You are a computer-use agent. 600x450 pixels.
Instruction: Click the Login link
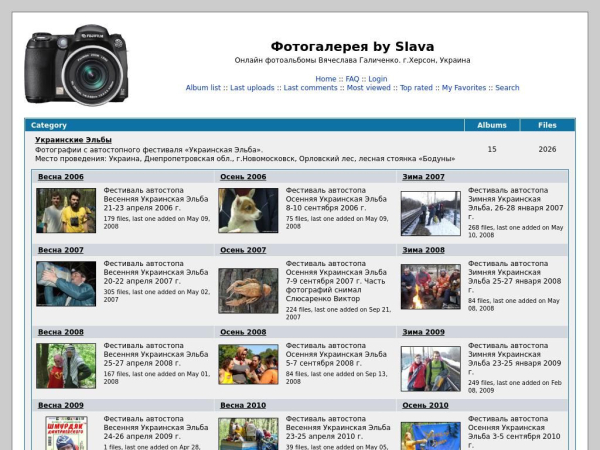(378, 79)
